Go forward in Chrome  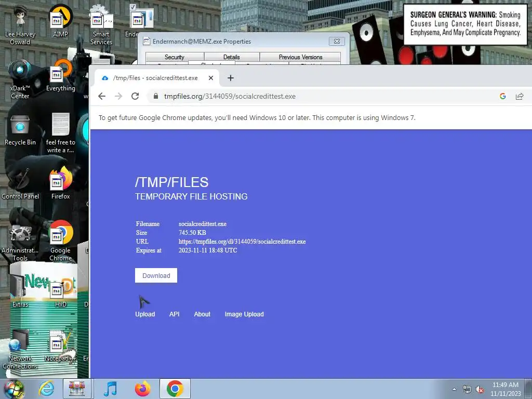tap(118, 96)
